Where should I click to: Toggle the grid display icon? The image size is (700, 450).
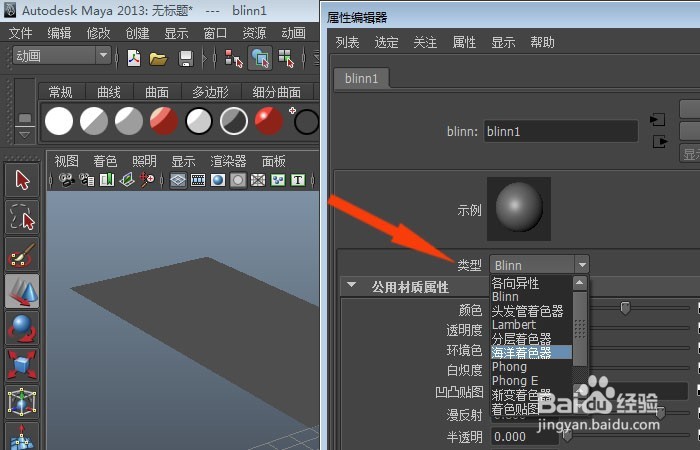(x=178, y=180)
